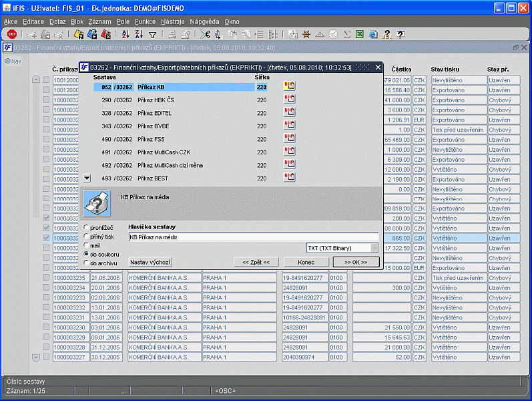Click the help question mark toolbar icon
Viewport: 532px width, 401px height.
point(400,34)
